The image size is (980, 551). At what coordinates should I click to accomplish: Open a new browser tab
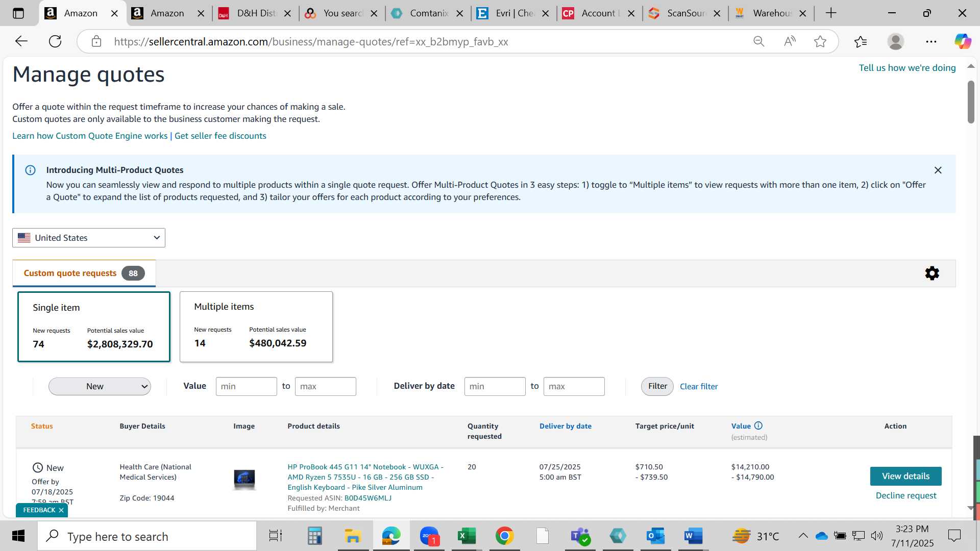pyautogui.click(x=831, y=13)
